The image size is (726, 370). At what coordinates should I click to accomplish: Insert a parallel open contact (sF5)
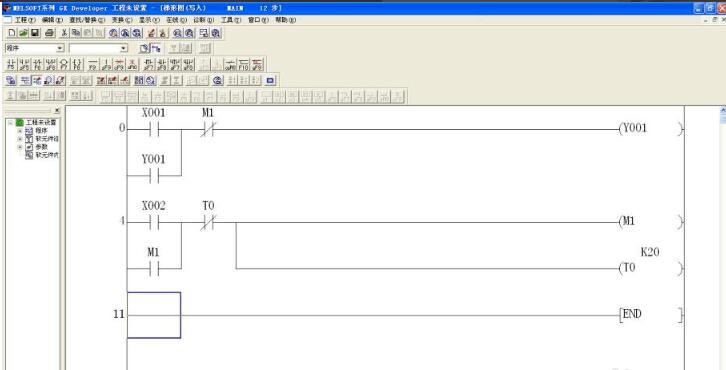24,64
